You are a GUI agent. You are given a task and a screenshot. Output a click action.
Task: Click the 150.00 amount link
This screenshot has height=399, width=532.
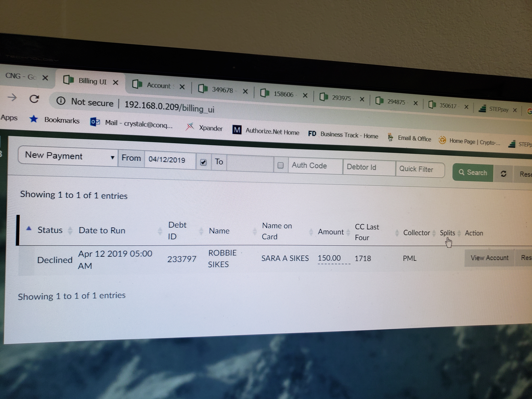pyautogui.click(x=329, y=258)
